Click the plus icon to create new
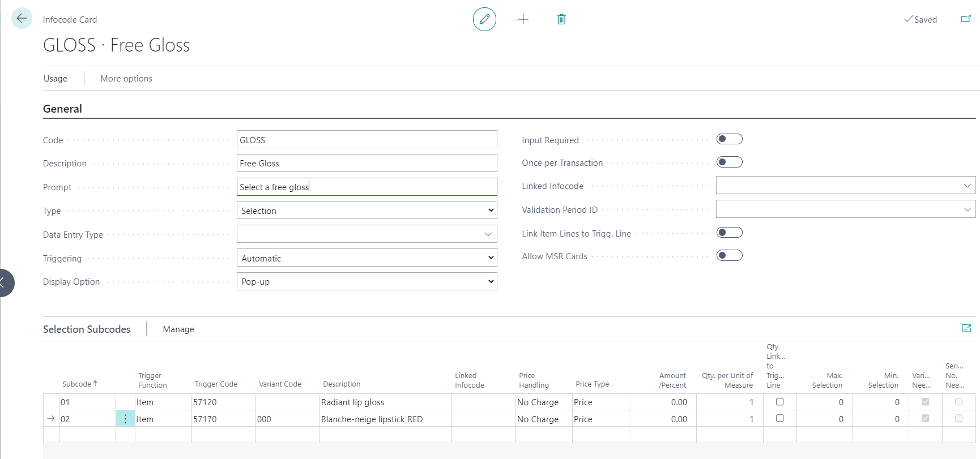This screenshot has height=459, width=980. point(523,19)
